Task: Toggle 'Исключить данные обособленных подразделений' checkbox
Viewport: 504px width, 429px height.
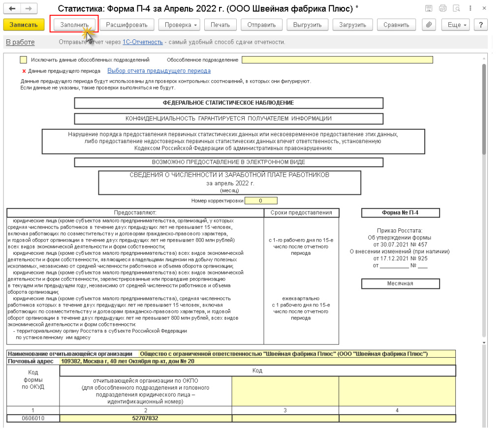Action: pyautogui.click(x=23, y=60)
